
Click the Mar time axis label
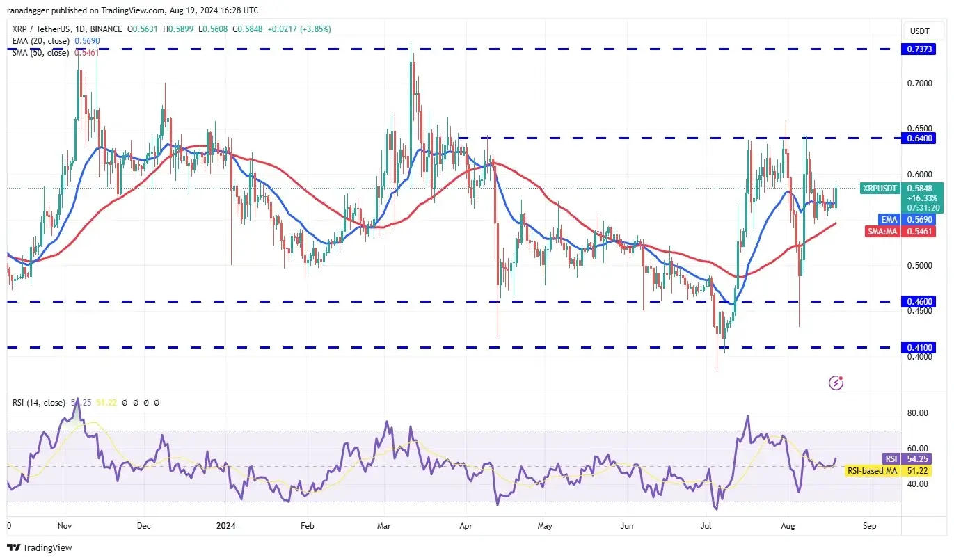(384, 526)
